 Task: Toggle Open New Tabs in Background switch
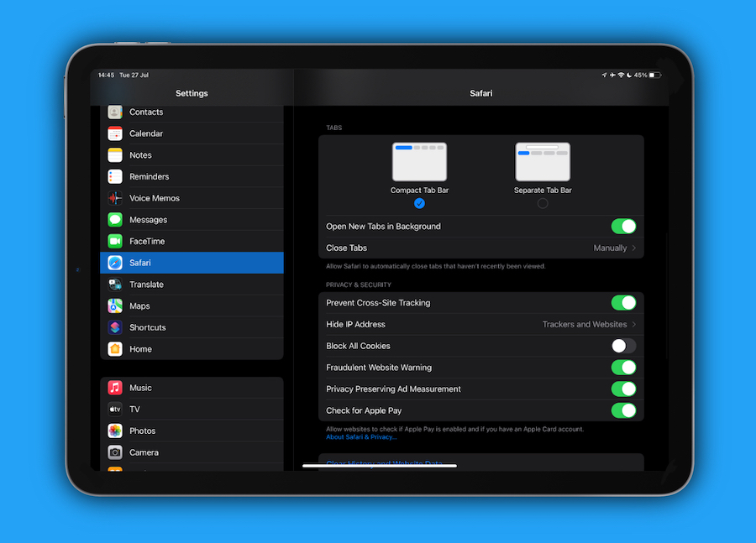(623, 227)
